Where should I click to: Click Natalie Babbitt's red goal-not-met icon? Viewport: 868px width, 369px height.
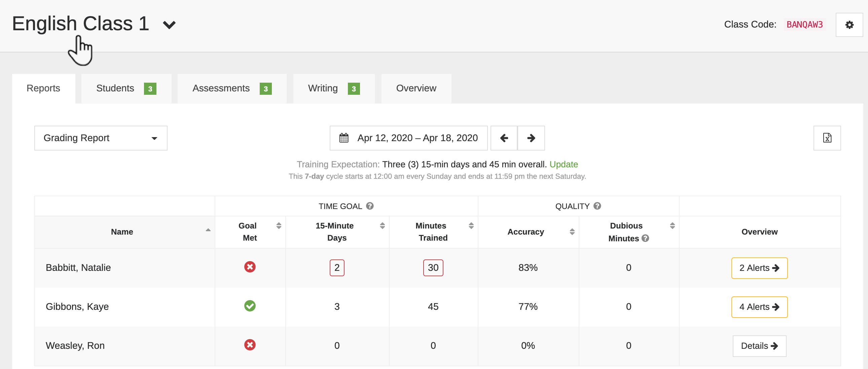click(250, 267)
